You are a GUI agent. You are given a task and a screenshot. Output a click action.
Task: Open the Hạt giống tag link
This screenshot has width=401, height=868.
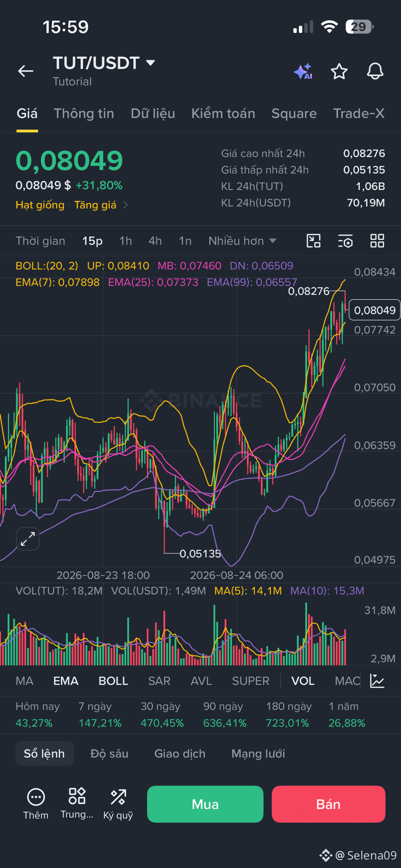pyautogui.click(x=40, y=205)
